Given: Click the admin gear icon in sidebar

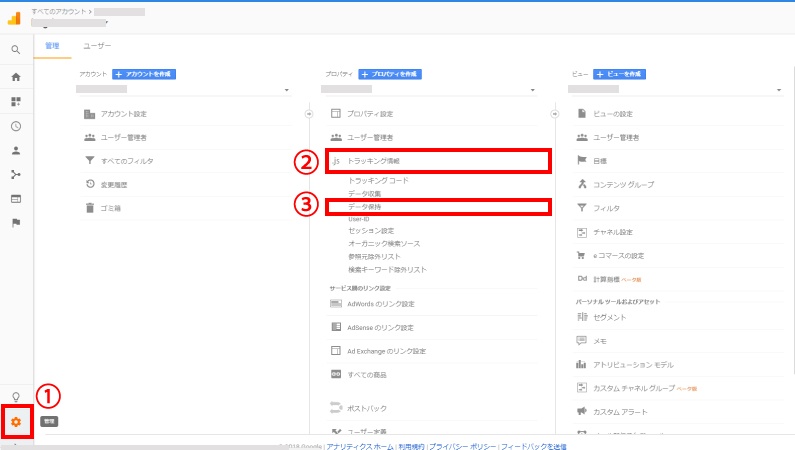Looking at the screenshot, I should (16, 422).
